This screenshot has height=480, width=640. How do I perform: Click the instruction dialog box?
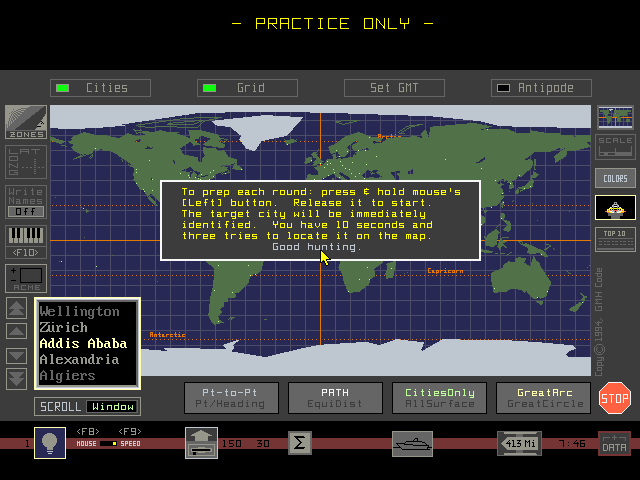320,220
